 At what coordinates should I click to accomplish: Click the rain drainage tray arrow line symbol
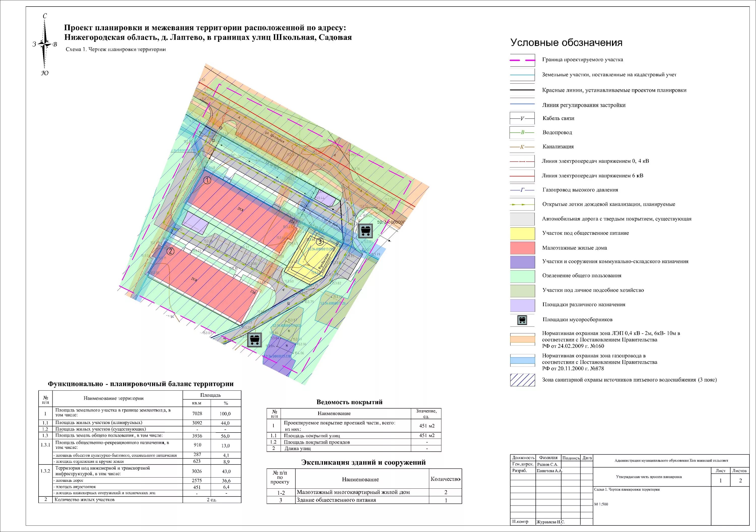click(x=522, y=205)
